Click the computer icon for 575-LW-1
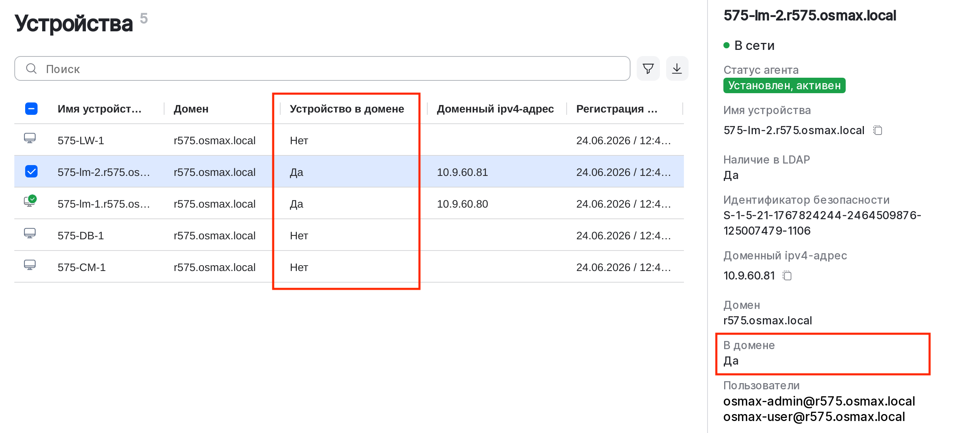980x433 pixels. 30,138
